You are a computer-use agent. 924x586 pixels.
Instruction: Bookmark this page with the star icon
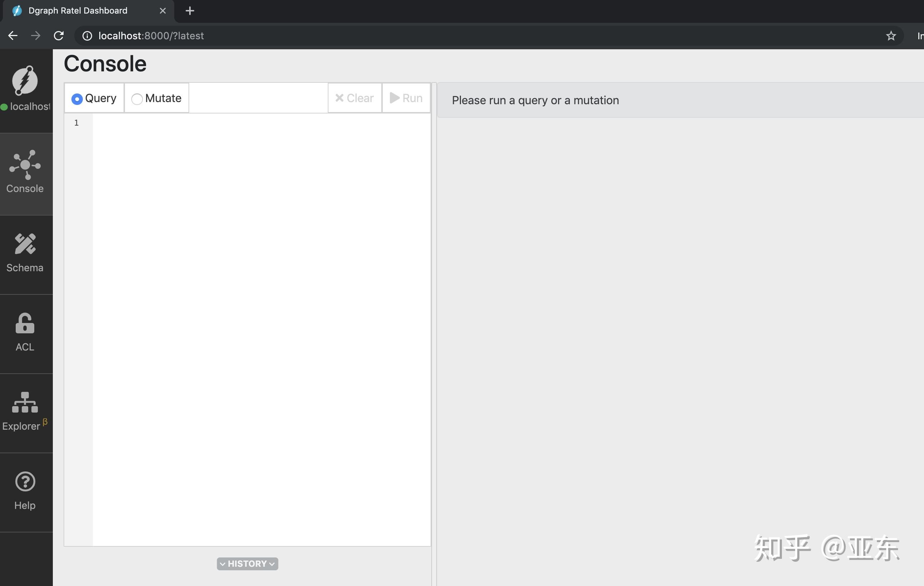[890, 36]
